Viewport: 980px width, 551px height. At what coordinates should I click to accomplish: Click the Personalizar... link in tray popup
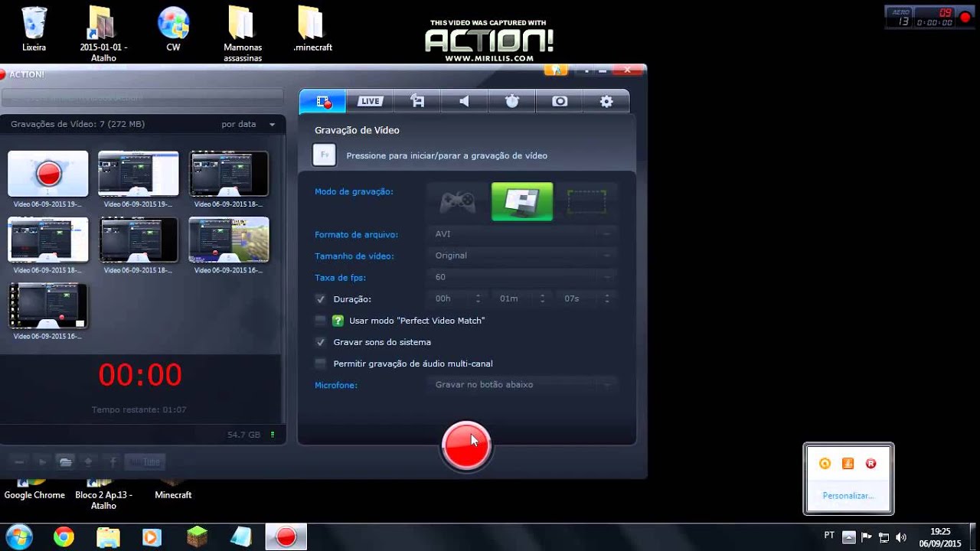(x=848, y=496)
